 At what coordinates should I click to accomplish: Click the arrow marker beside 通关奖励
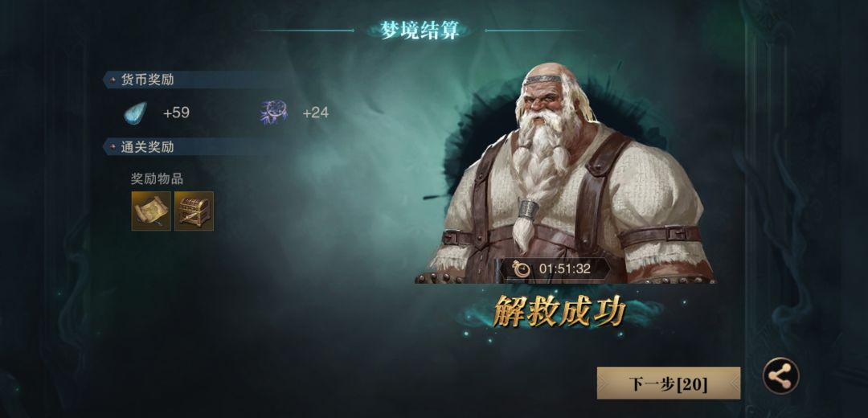pos(113,147)
